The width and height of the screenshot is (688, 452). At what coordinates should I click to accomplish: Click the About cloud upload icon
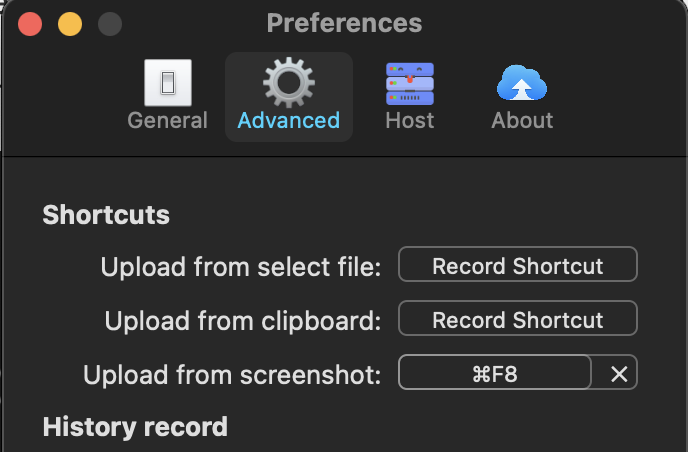(x=522, y=83)
